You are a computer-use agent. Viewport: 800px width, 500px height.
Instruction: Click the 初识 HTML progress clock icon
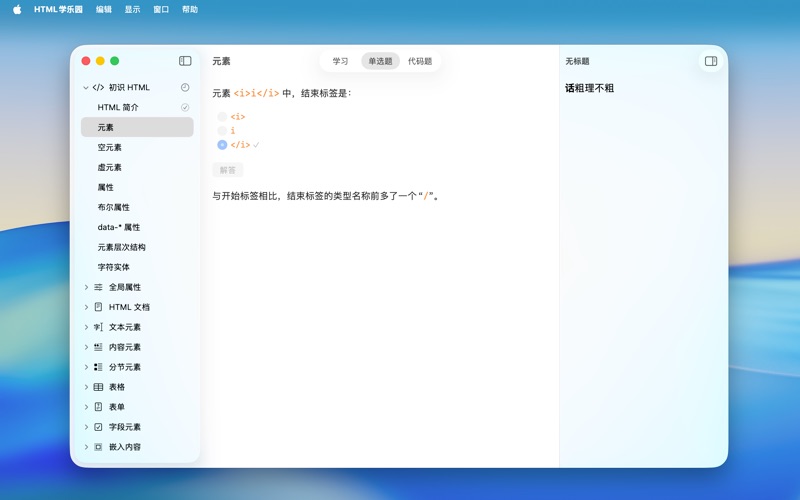tap(185, 88)
